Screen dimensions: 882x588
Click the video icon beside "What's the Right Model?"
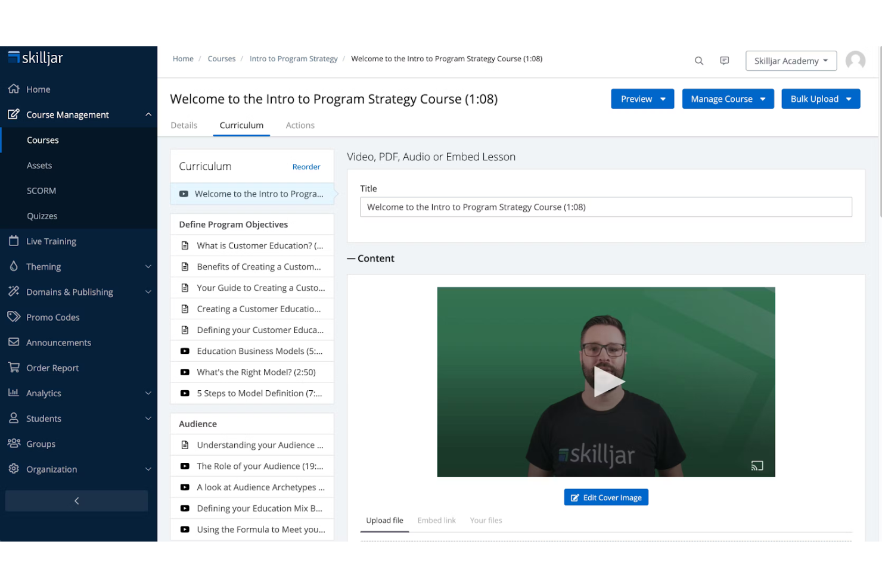[x=185, y=372]
